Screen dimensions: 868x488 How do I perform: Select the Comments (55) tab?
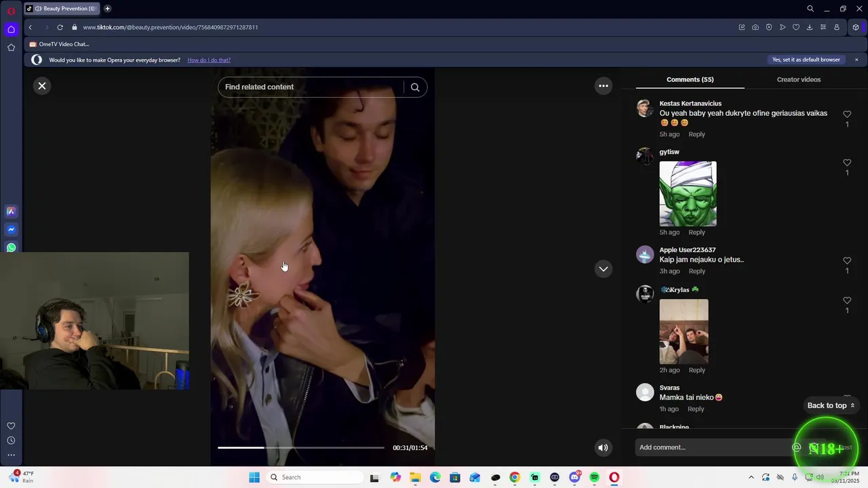pos(690,79)
